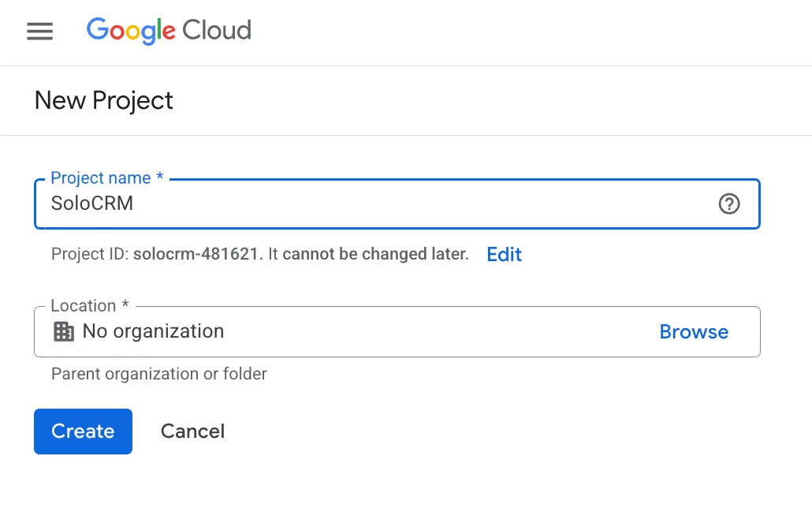Click the circled question mark inside the name field
812x527 pixels.
point(729,204)
